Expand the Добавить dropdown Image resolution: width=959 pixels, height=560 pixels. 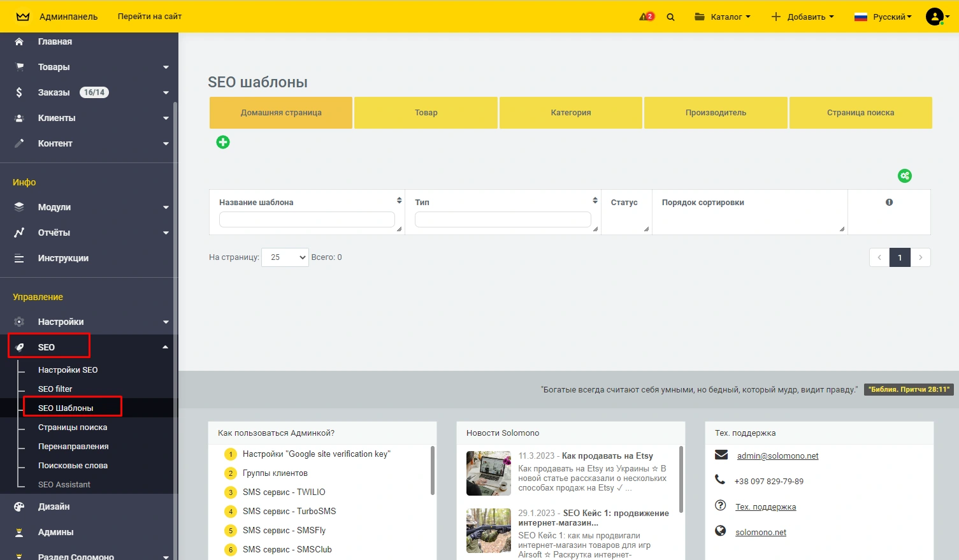tap(802, 17)
